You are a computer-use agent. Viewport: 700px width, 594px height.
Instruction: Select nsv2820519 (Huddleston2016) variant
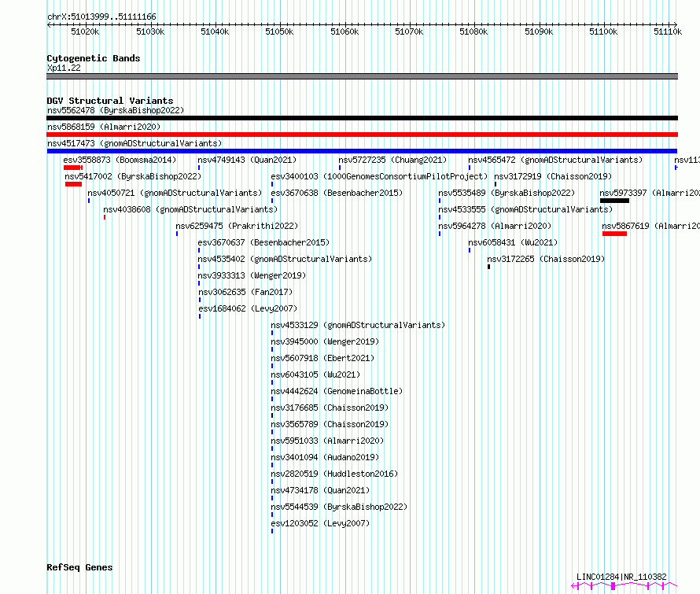tap(334, 474)
